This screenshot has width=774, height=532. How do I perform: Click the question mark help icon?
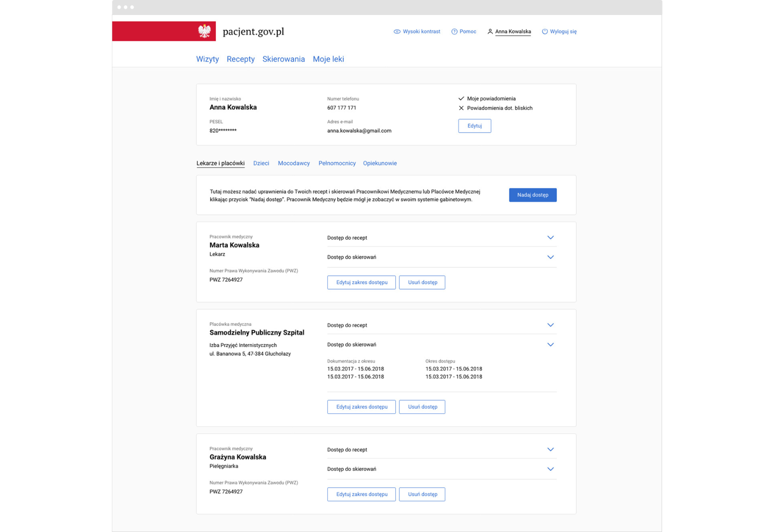454,32
